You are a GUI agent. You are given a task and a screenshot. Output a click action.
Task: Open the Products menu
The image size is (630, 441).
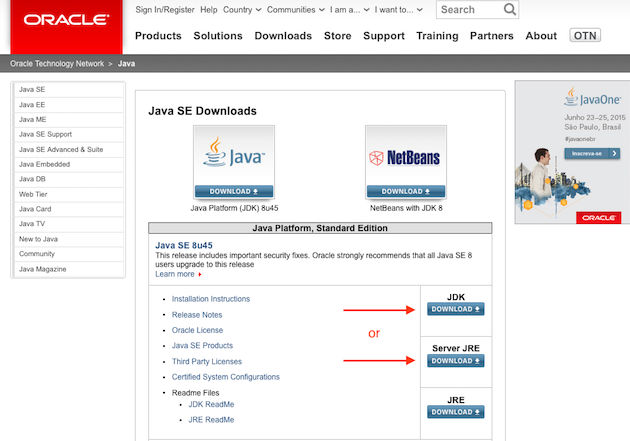(x=158, y=36)
